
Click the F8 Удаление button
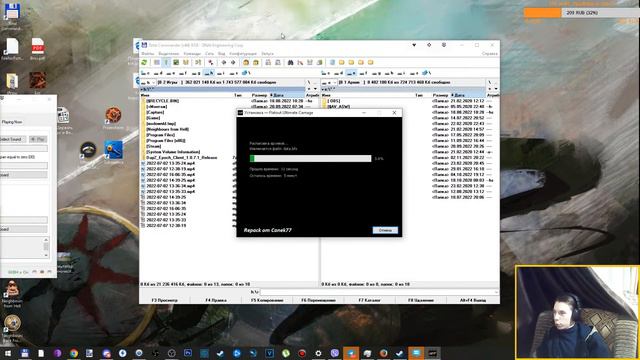click(x=421, y=300)
